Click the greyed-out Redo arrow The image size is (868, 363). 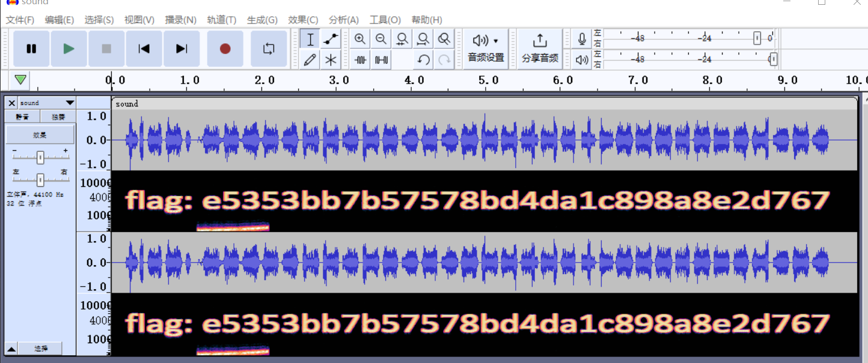pyautogui.click(x=444, y=59)
